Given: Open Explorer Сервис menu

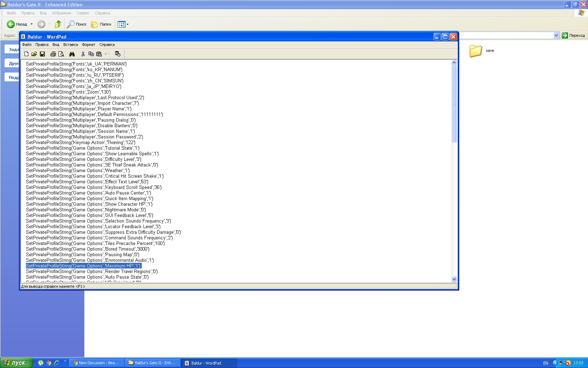Looking at the screenshot, I should (83, 13).
